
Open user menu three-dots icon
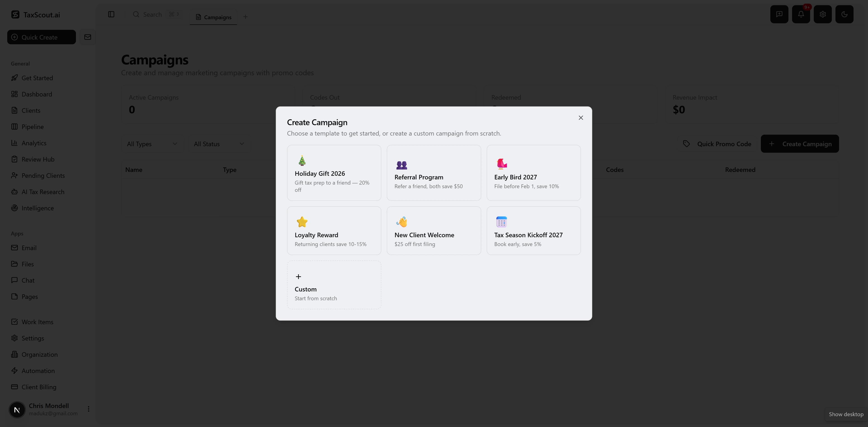[88, 409]
